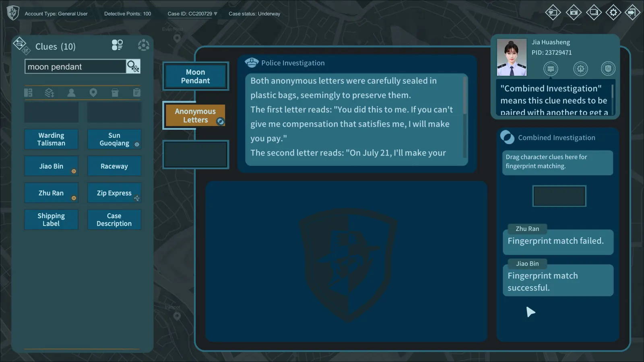Filter clues by box item icon

[x=115, y=93]
